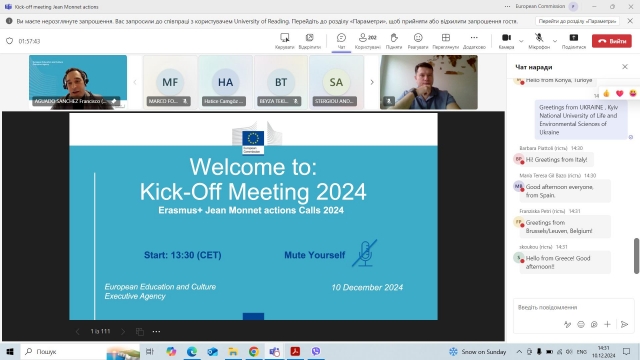
Task: Switch ENG input language indicator
Action: pos(582,351)
